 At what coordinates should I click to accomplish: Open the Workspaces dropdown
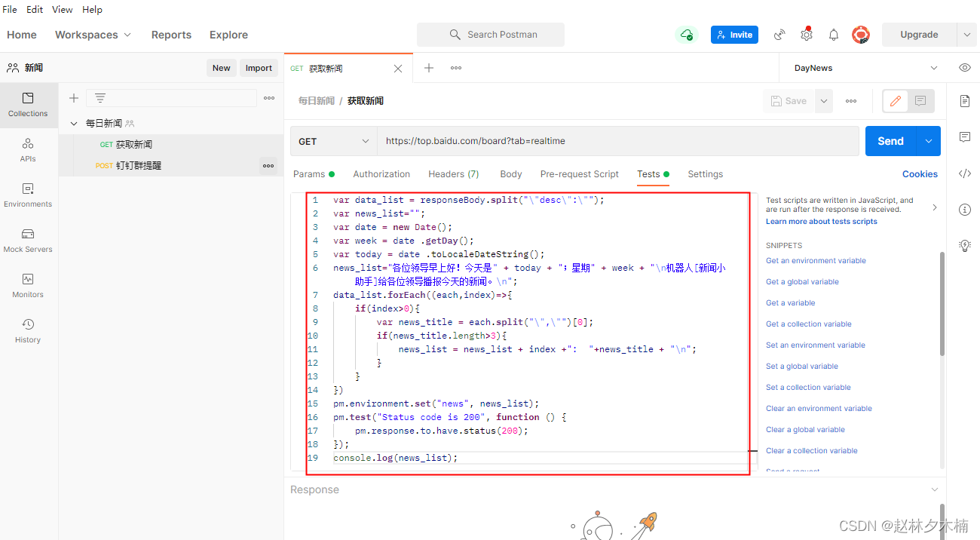93,35
